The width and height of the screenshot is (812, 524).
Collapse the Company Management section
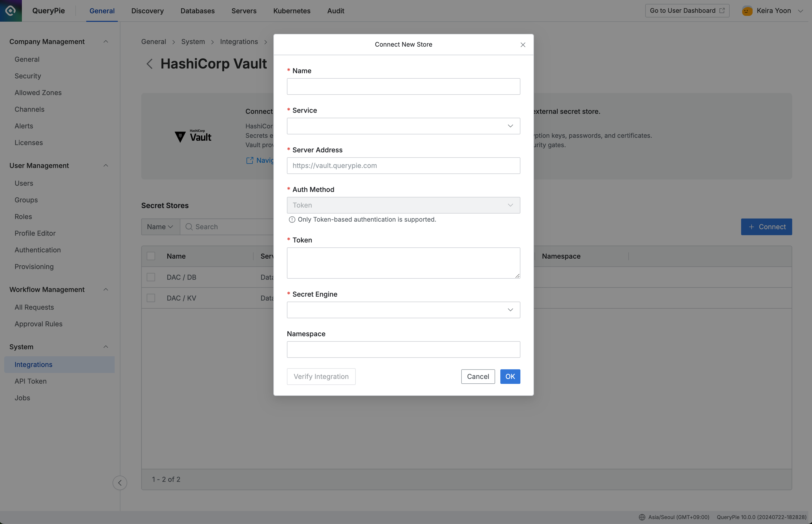click(106, 41)
